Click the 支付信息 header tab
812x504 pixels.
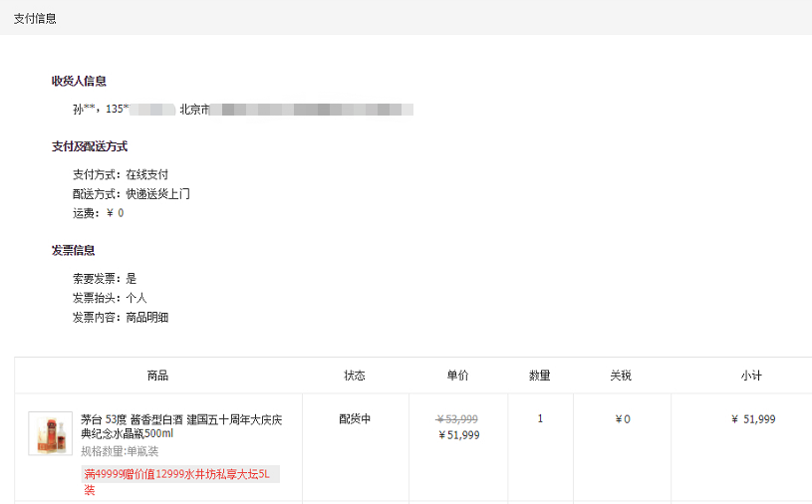(x=35, y=18)
